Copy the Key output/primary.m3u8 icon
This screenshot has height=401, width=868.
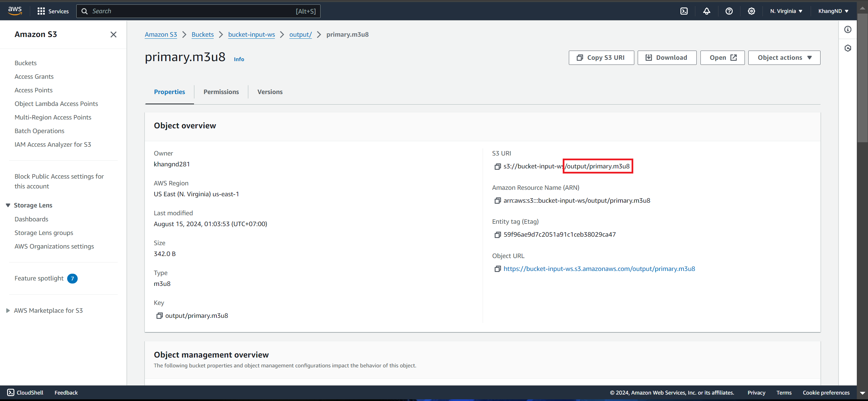click(159, 316)
